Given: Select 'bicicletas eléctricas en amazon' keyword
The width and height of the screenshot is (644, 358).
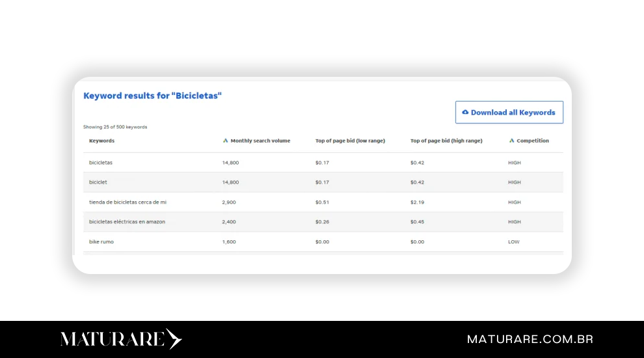Looking at the screenshot, I should (127, 222).
